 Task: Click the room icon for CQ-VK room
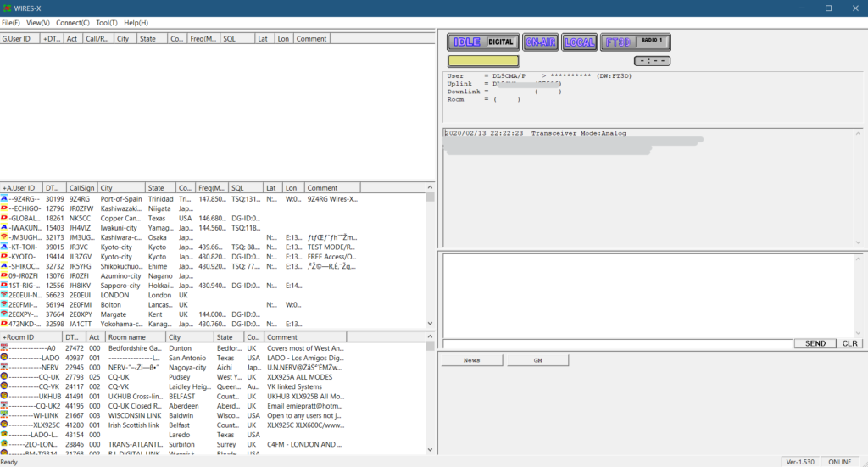coord(4,386)
